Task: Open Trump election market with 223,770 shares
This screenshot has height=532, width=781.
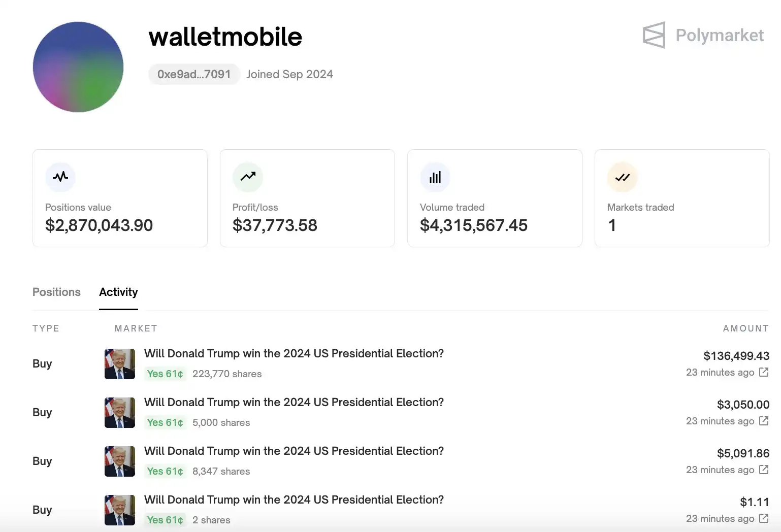Action: point(294,353)
